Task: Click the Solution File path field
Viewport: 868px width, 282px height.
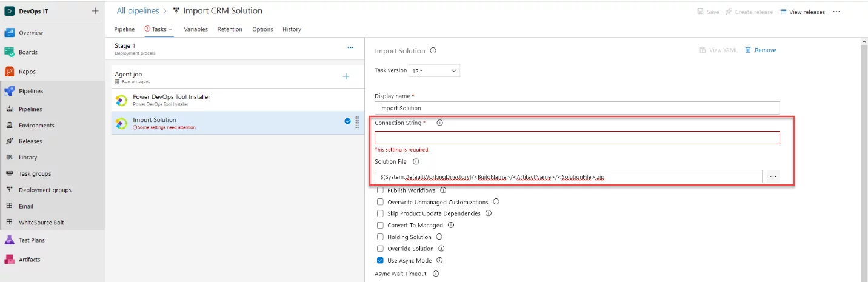Action: click(569, 176)
